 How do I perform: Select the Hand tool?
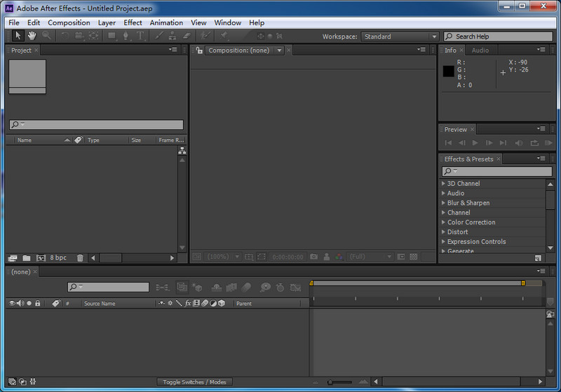32,36
